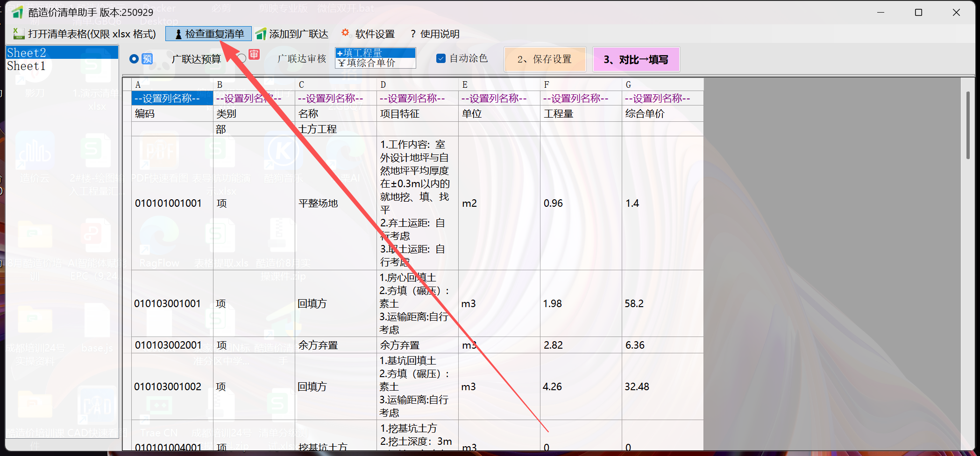Switch to Sheet1 in the sheet list
The width and height of the screenshot is (980, 456).
(26, 66)
